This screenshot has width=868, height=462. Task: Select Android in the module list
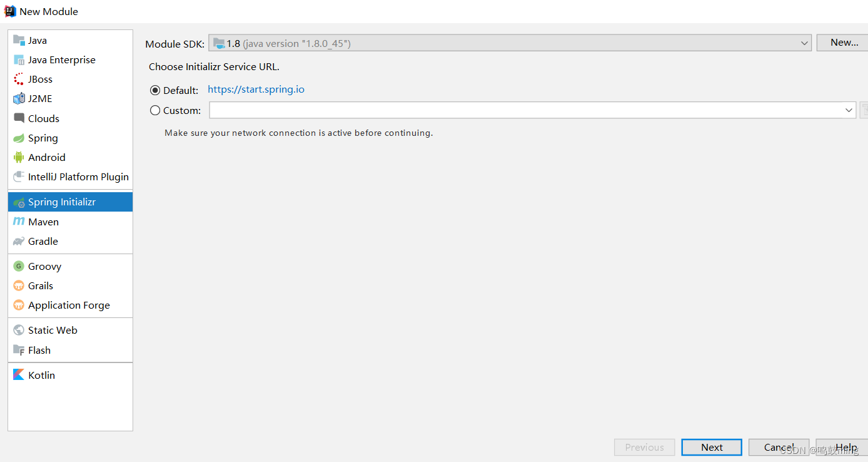point(70,158)
